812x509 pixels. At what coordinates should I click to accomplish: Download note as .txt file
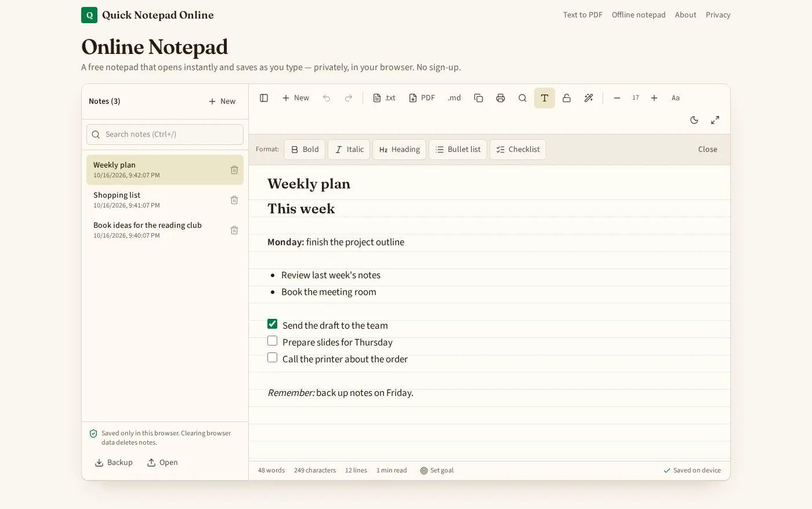[x=384, y=98]
